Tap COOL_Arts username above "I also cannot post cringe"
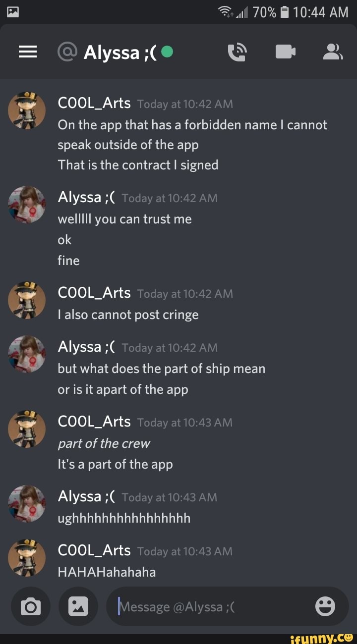This screenshot has width=357, height=644. [94, 293]
